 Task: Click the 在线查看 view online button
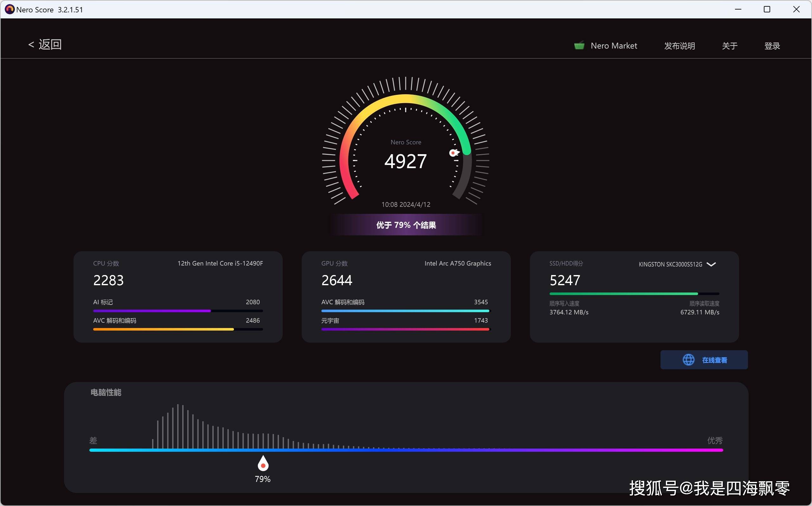tap(704, 360)
